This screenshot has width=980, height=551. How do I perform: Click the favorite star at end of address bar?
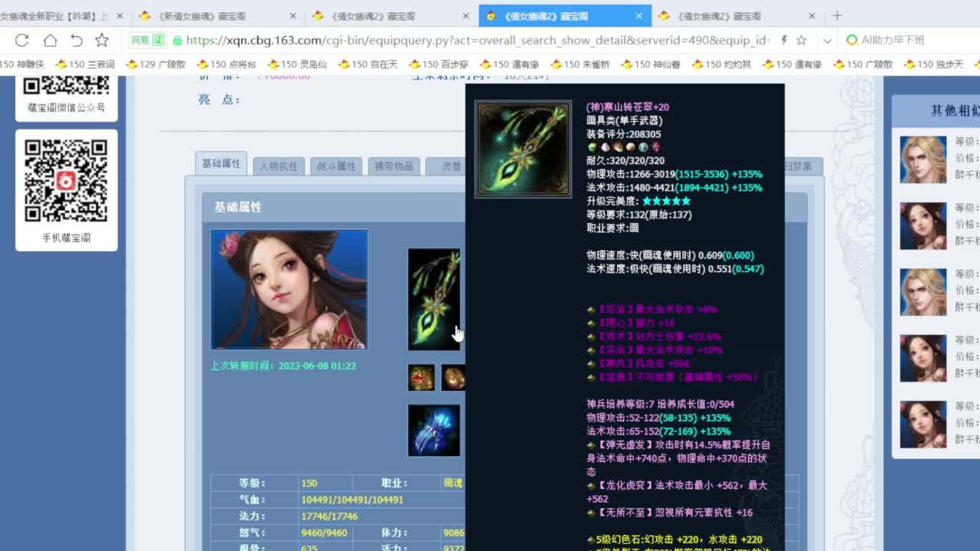coord(801,40)
